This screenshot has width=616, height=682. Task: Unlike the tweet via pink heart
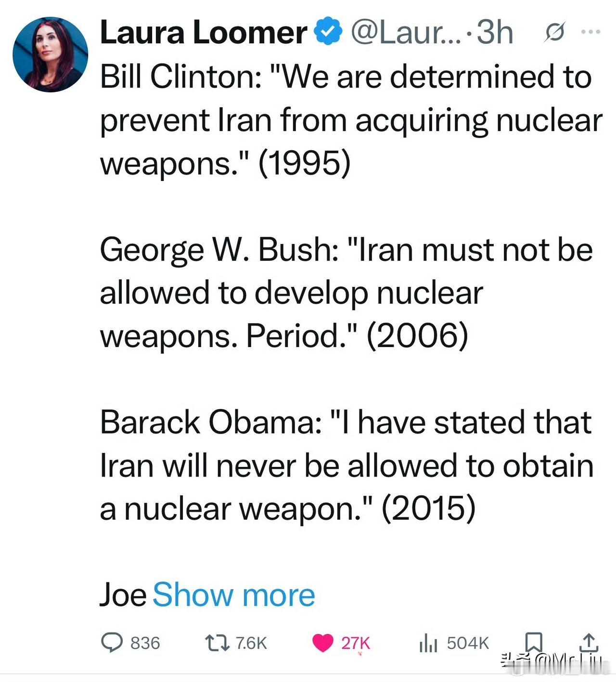[x=322, y=643]
